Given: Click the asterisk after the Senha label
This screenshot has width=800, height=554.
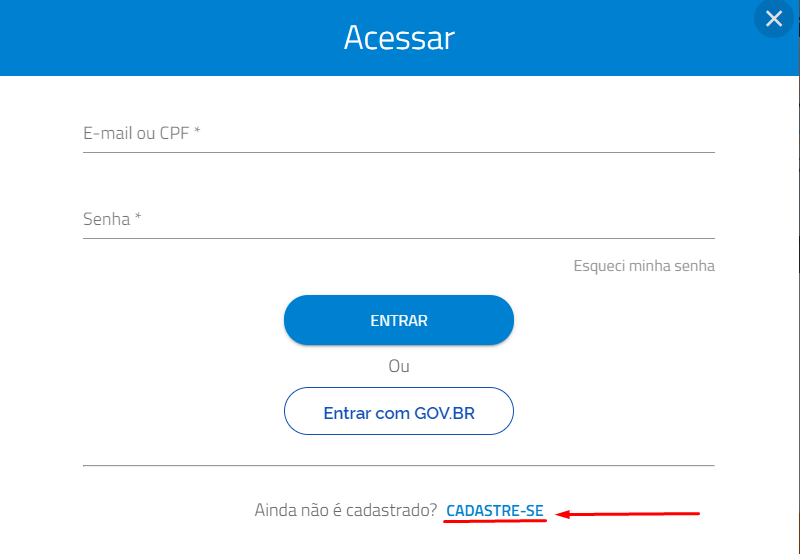Looking at the screenshot, I should tap(138, 216).
